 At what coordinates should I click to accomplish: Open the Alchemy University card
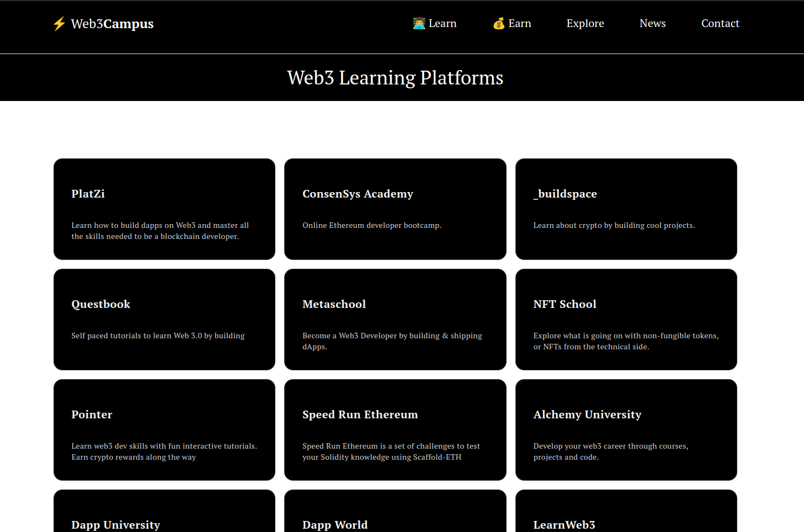(x=626, y=430)
